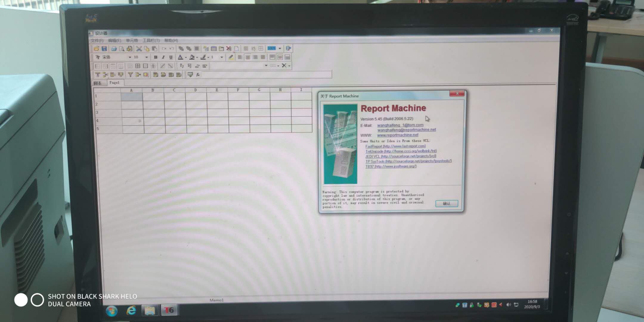Close the About Report Machine dialog
Image resolution: width=644 pixels, height=322 pixels.
(x=457, y=94)
